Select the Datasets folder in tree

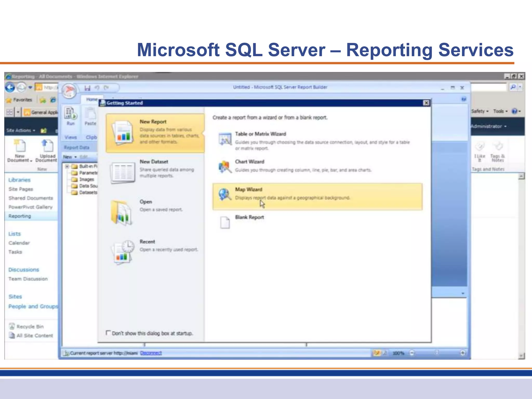pyautogui.click(x=84, y=192)
